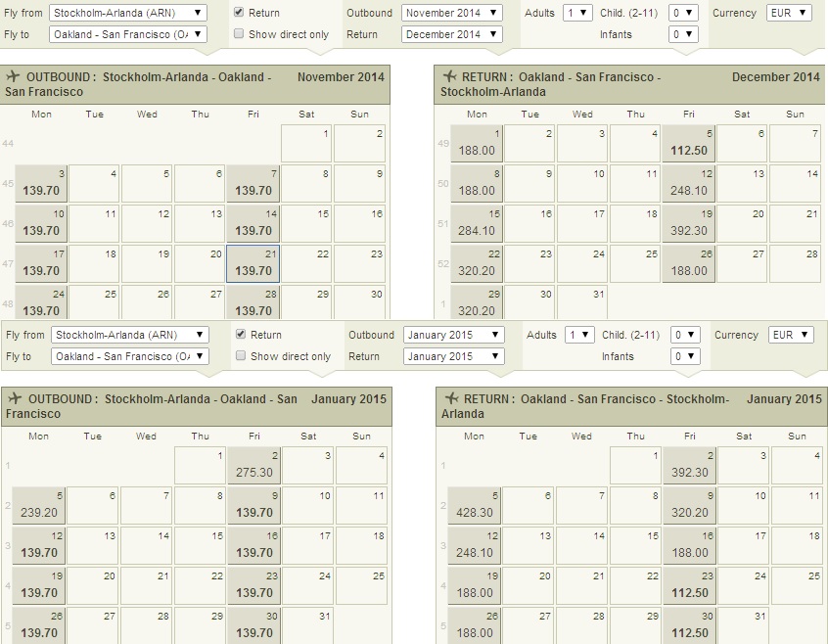
Task: Click the airplane icon in the December 2014 return header
Action: [x=449, y=77]
